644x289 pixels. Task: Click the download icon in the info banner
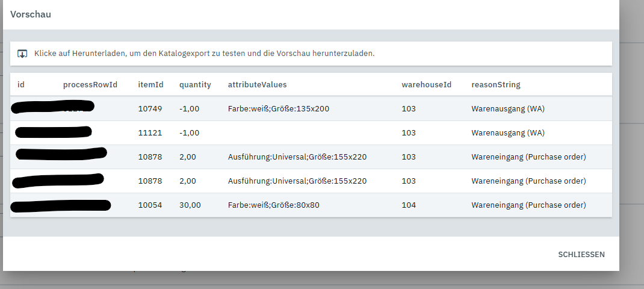[22, 54]
